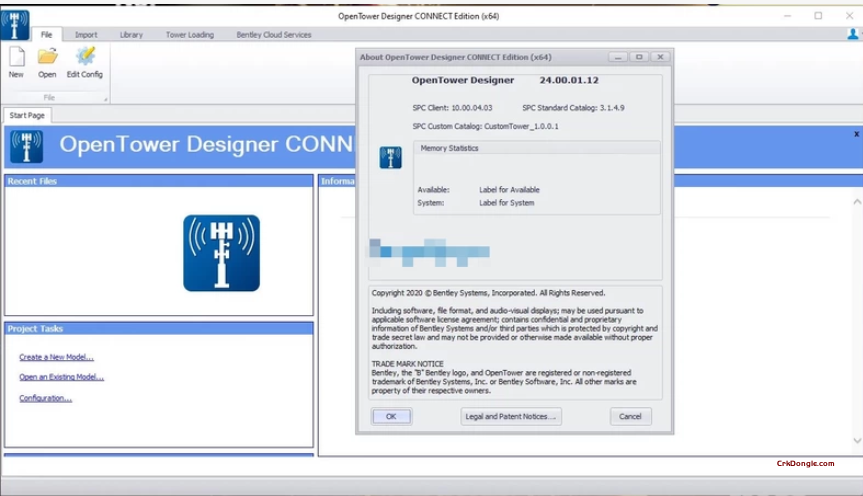
Task: Click Memory Statistics group header
Action: 449,148
